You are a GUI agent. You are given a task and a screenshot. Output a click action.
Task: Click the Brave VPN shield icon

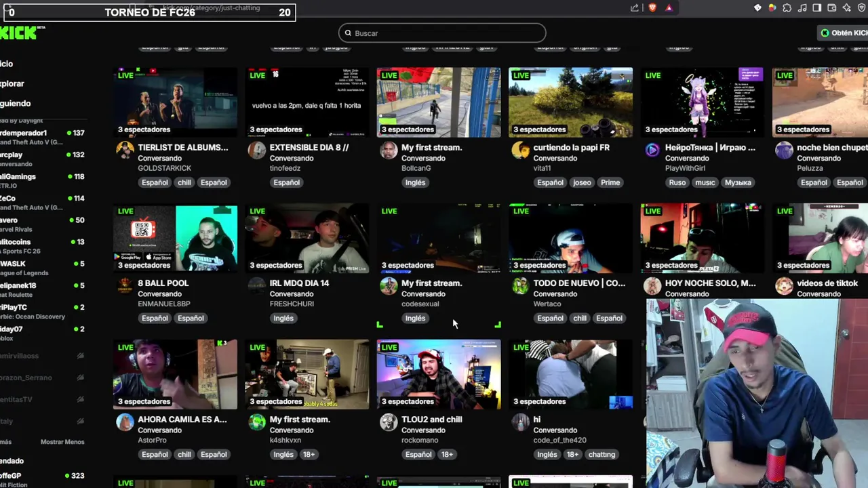pyautogui.click(x=861, y=8)
